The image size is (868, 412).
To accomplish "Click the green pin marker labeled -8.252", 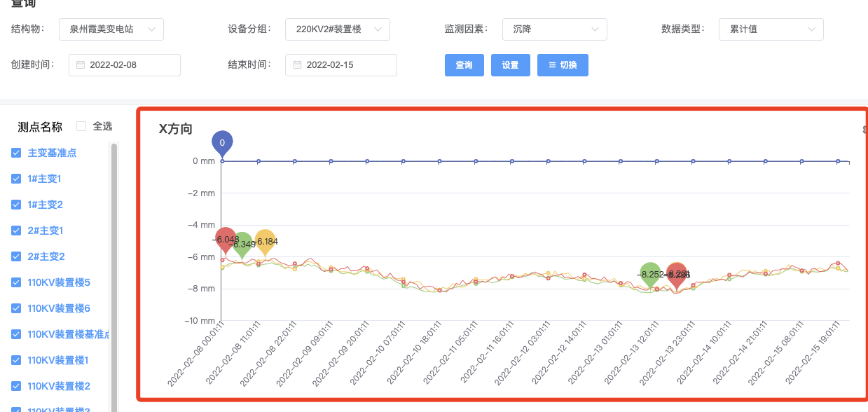I will coord(651,275).
